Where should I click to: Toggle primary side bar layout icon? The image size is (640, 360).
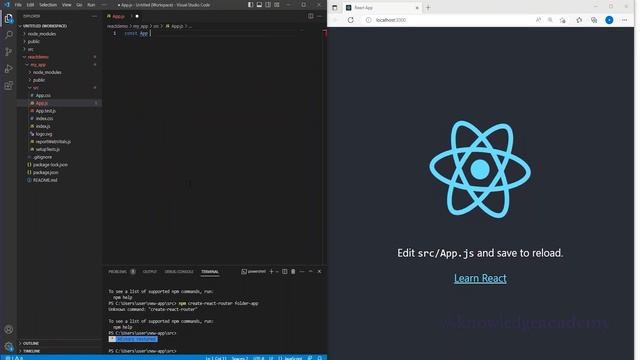(250, 5)
